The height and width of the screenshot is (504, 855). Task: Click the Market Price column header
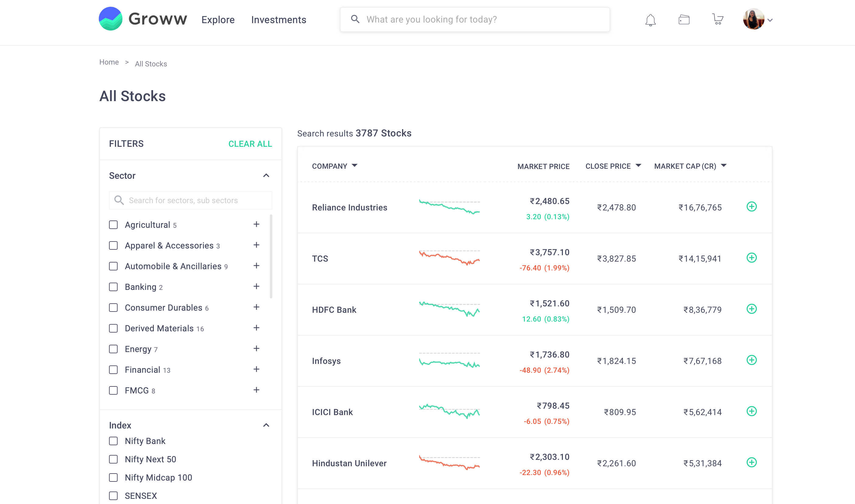(x=543, y=166)
